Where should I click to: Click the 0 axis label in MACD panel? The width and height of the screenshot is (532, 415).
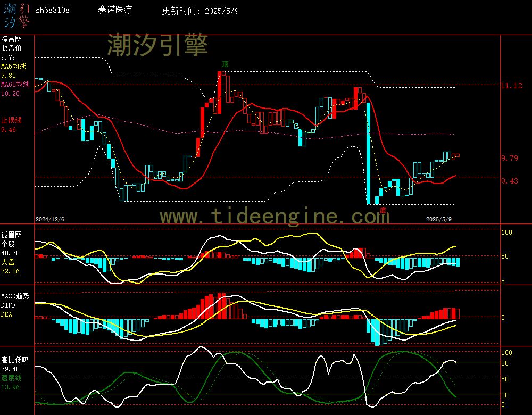503,317
